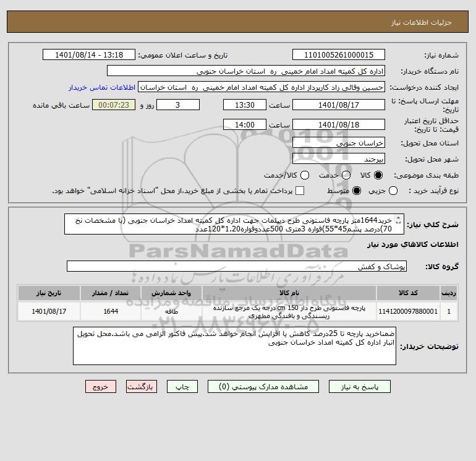Open 'اطلاعات تماس خریدار' link
Image resolution: width=476 pixels, height=461 pixels.
click(x=102, y=87)
